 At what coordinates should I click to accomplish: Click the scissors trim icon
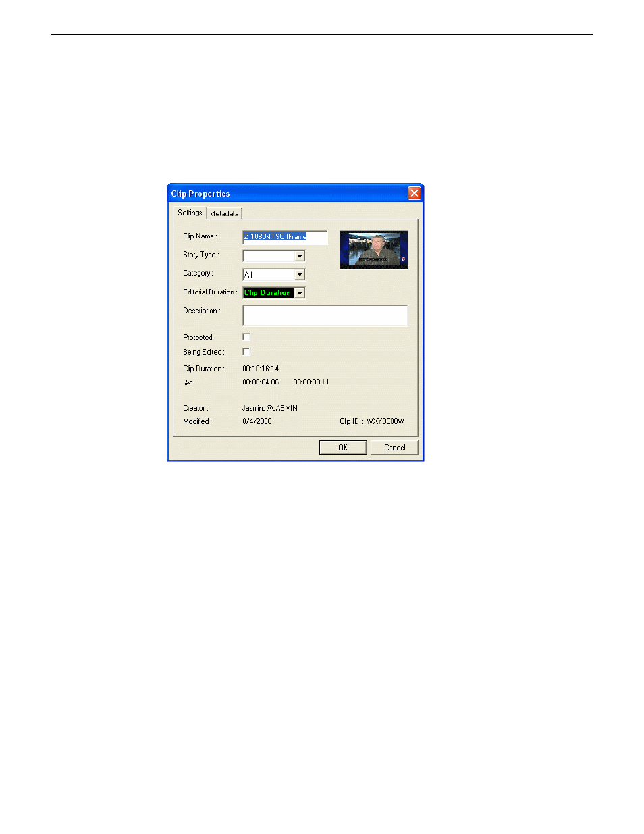[x=188, y=382]
